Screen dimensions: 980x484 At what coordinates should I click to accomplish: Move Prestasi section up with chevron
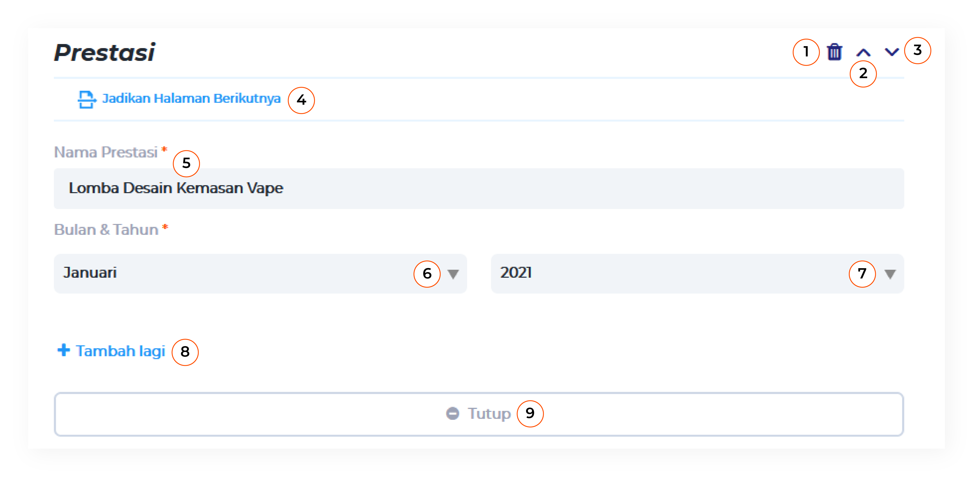click(863, 53)
